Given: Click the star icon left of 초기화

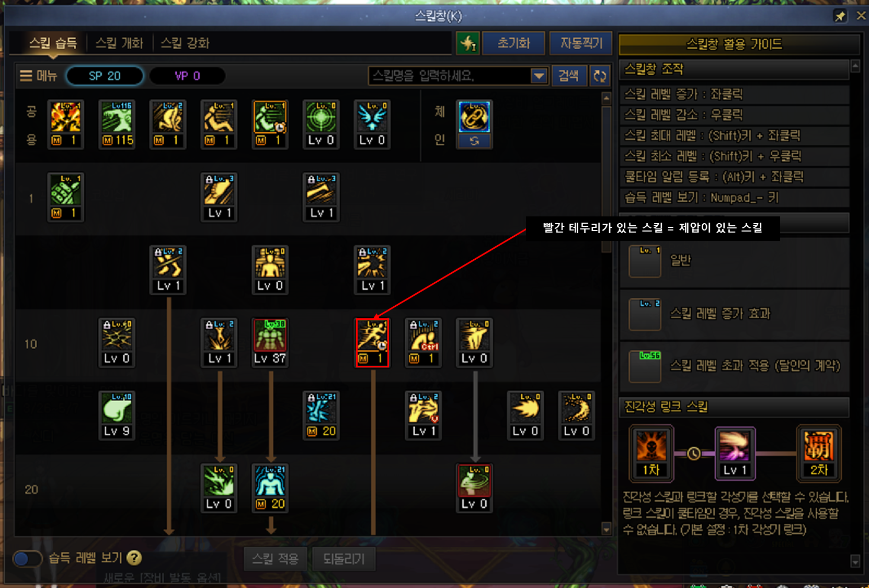Looking at the screenshot, I should (467, 43).
